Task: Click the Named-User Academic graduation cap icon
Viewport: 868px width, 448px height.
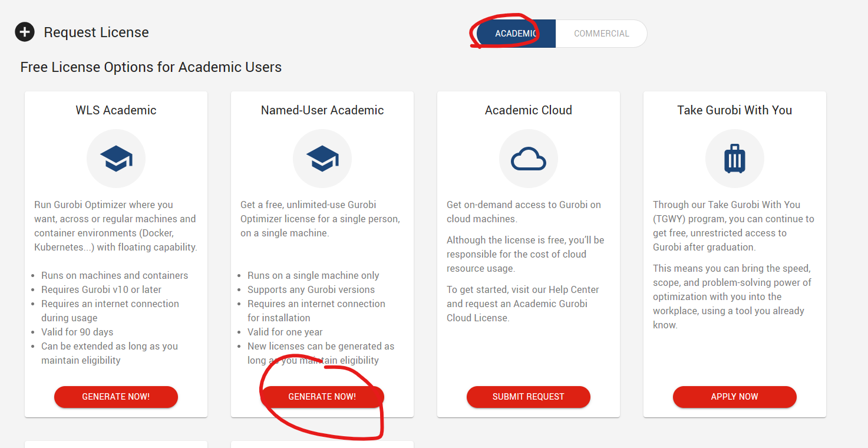Action: tap(322, 159)
